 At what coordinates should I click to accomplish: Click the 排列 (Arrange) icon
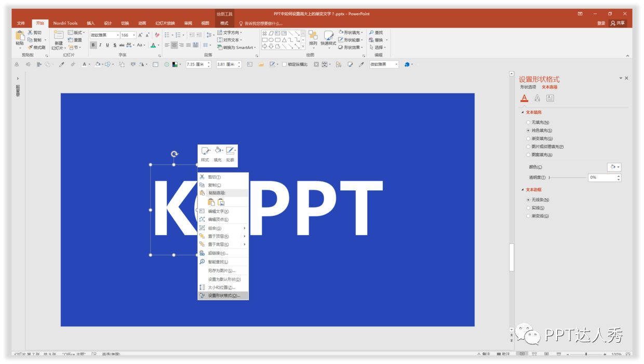click(x=313, y=35)
